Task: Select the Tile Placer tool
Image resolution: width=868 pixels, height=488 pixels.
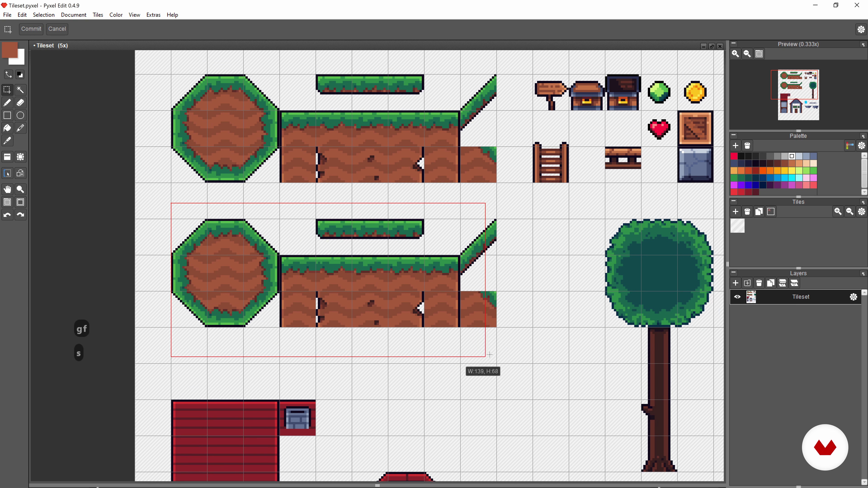Action: pos(7,157)
